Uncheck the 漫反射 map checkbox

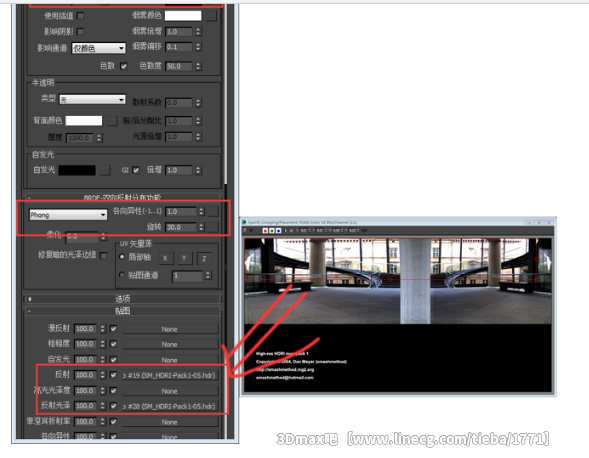(x=113, y=329)
